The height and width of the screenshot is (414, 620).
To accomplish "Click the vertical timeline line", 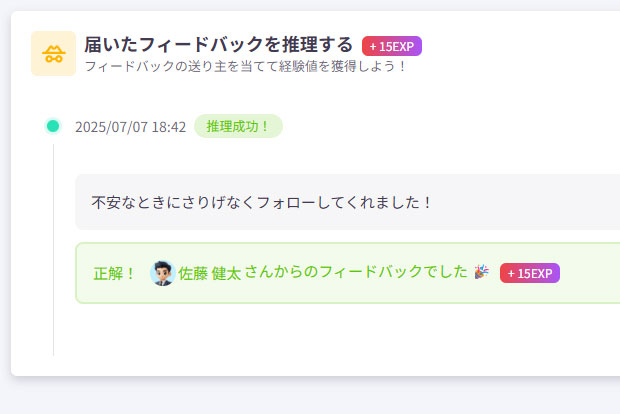I will coord(54,250).
